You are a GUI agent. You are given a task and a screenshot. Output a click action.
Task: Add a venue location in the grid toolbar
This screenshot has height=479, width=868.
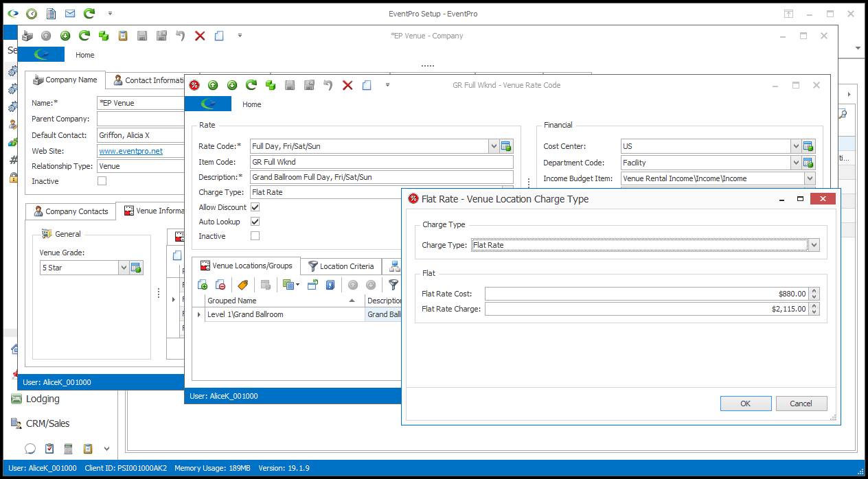[x=203, y=285]
